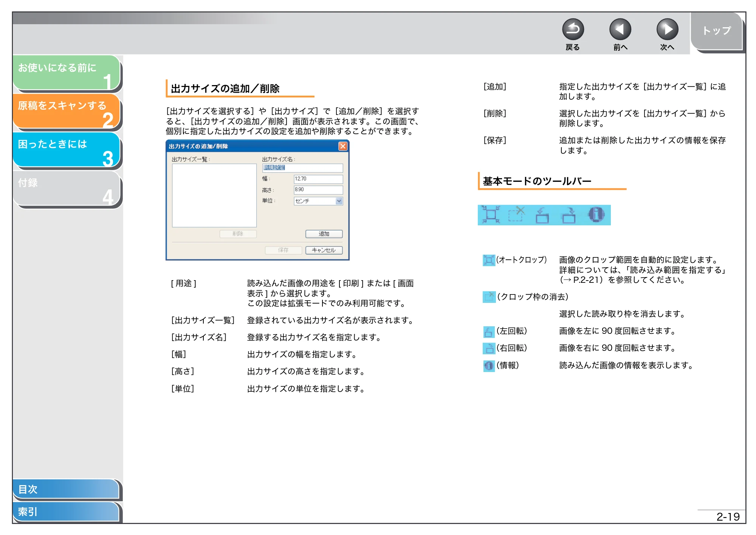Open chapter 3 困ったときには
The width and height of the screenshot is (756, 535).
67,149
